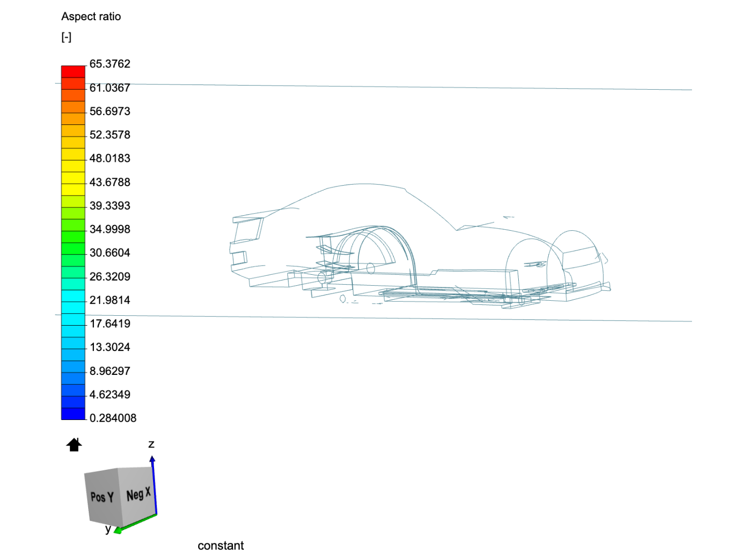Click the legend value 39.3393

110,205
